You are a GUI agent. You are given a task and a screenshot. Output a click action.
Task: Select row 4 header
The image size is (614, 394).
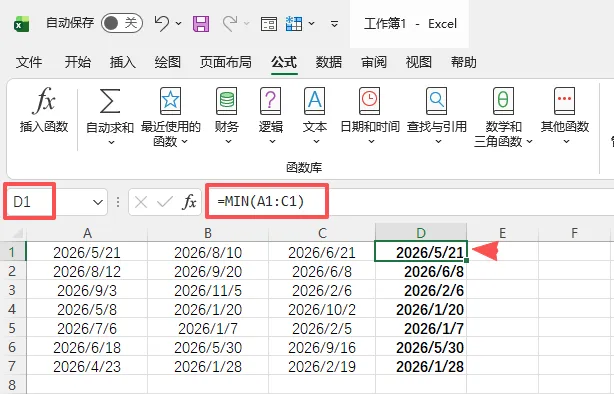point(13,309)
